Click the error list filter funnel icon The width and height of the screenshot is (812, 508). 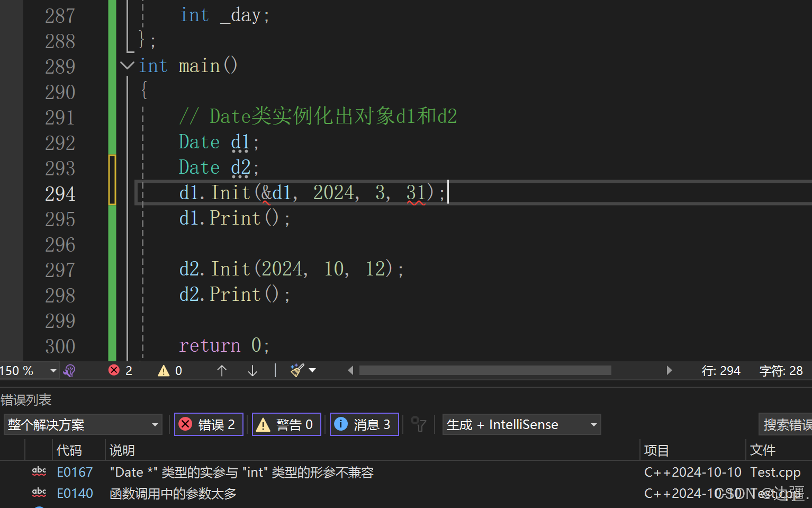(x=419, y=424)
